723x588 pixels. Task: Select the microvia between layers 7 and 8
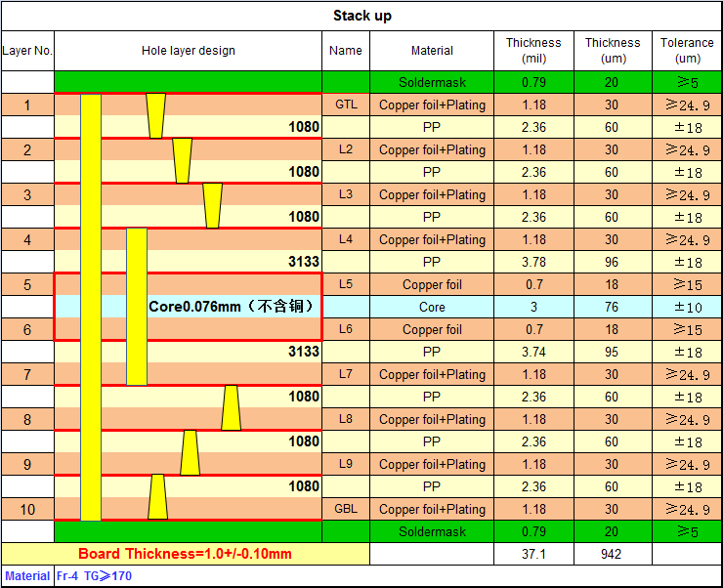(231, 407)
